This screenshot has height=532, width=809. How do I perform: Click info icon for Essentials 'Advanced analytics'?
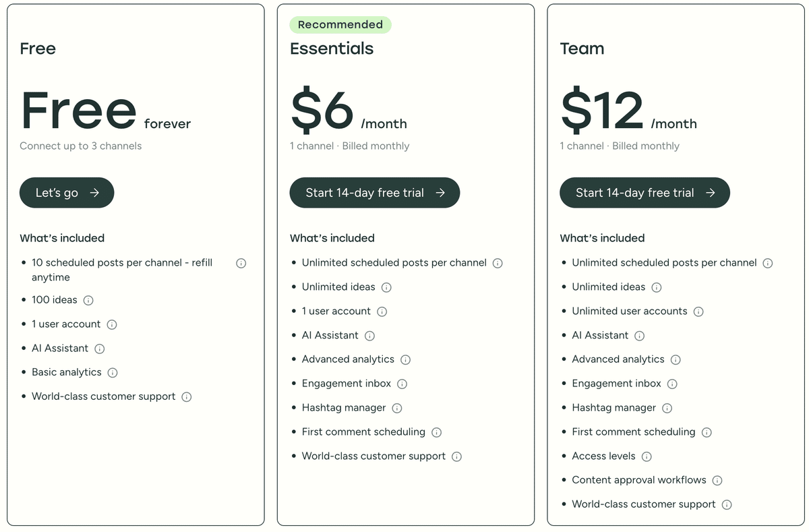point(405,359)
